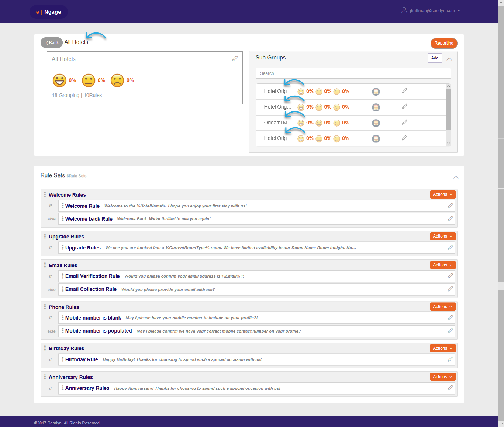Image resolution: width=504 pixels, height=427 pixels.
Task: Click the Sub Groups list scrollbar thumb
Action: [448, 109]
